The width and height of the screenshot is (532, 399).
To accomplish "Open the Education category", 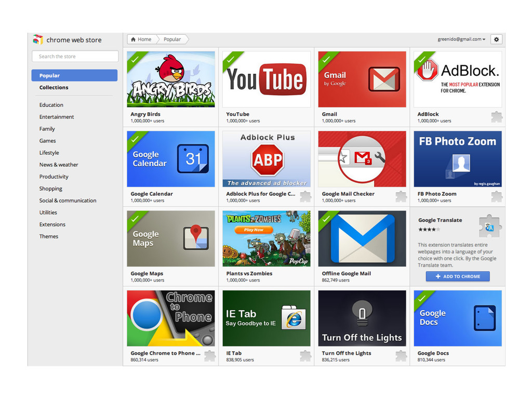I will pyautogui.click(x=51, y=105).
